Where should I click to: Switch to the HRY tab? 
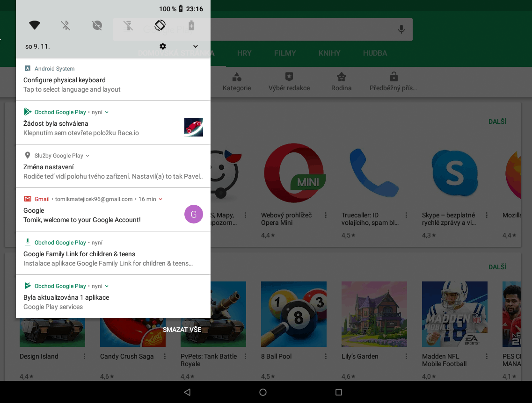(x=244, y=53)
